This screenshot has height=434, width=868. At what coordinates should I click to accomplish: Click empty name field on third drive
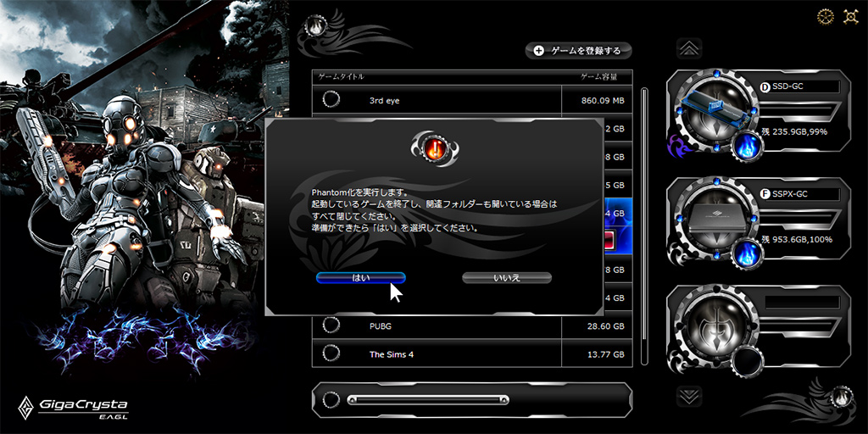802,303
